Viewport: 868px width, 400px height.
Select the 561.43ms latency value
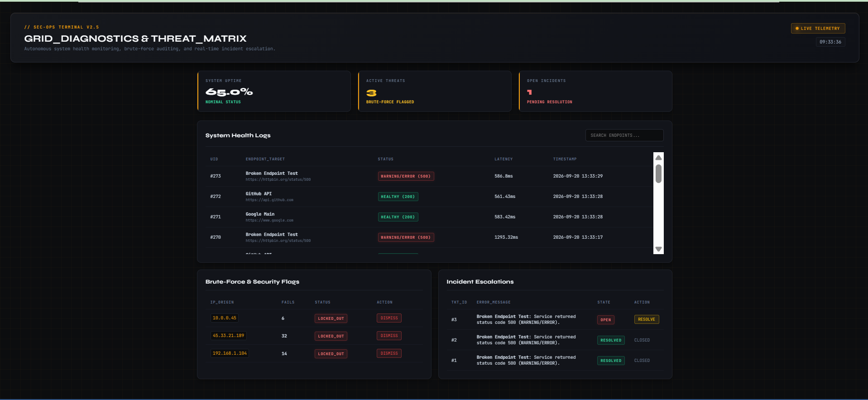click(x=505, y=197)
